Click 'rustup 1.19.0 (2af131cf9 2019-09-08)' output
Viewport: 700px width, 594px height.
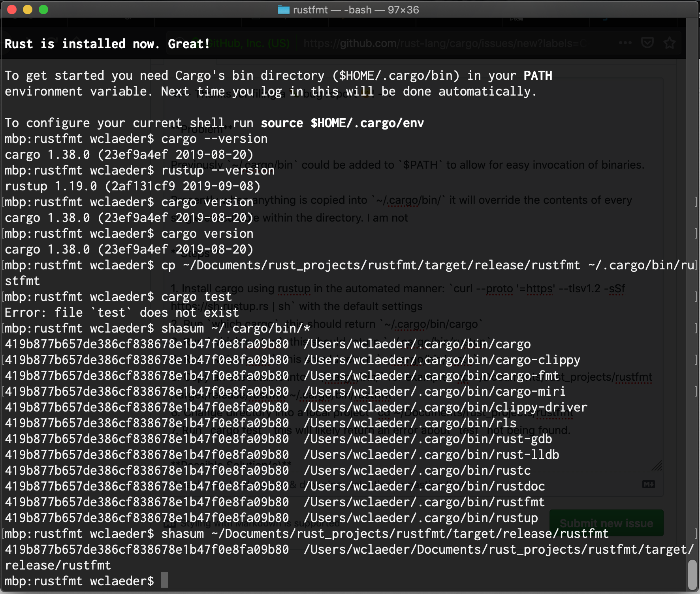click(132, 186)
